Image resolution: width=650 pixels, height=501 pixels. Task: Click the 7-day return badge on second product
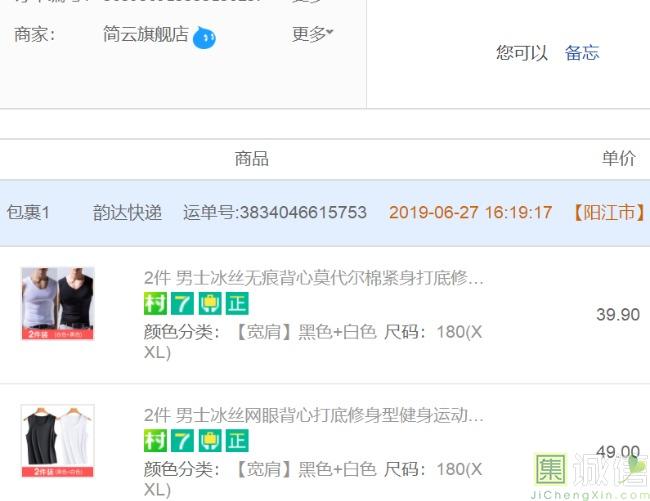(182, 440)
